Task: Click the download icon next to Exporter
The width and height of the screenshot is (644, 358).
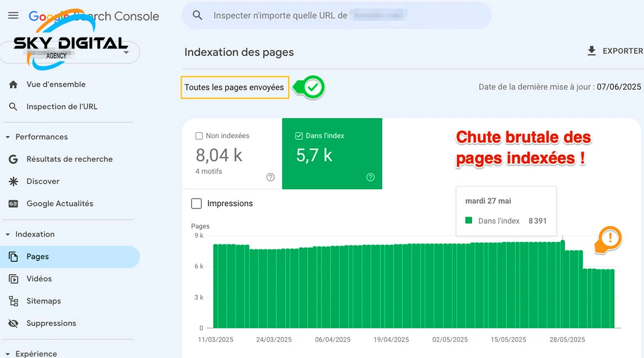Action: pos(591,51)
